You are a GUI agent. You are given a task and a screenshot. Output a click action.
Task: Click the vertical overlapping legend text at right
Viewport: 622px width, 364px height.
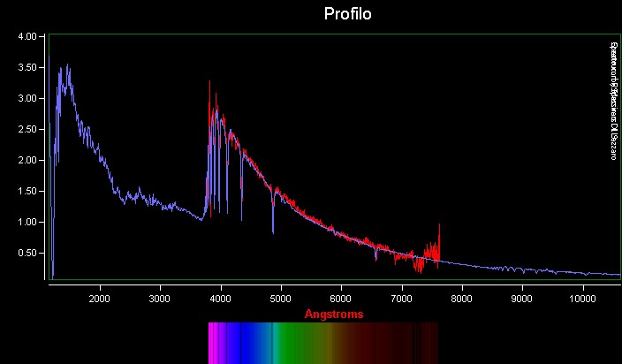tap(611, 100)
